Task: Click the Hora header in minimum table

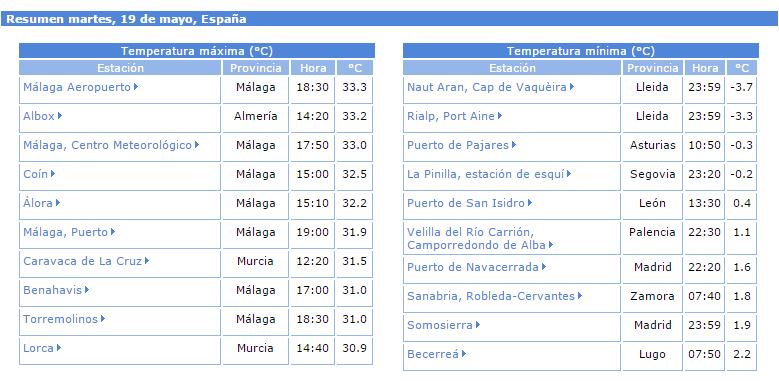Action: point(704,68)
